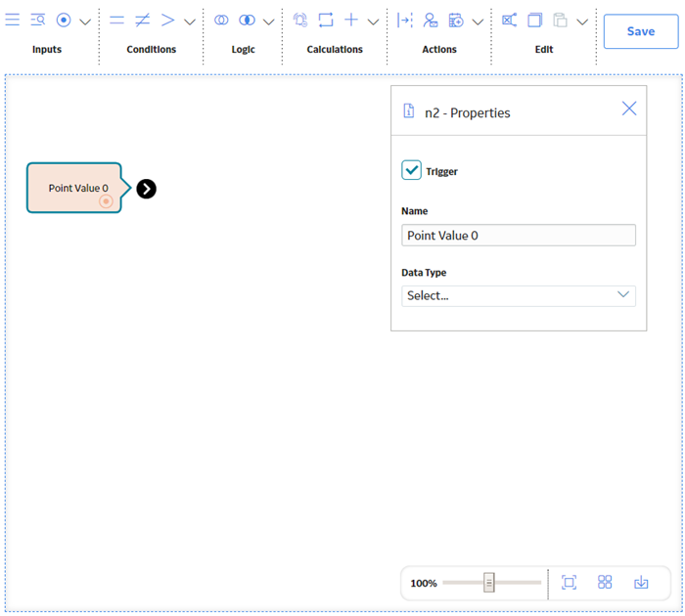The image size is (685, 616).
Task: Add the plus Calculations node
Action: 351,21
